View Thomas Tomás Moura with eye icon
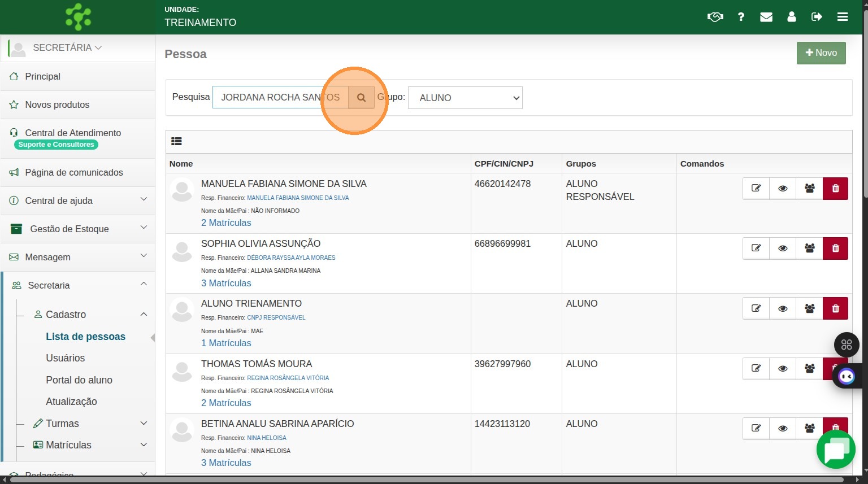The image size is (868, 484). (783, 368)
